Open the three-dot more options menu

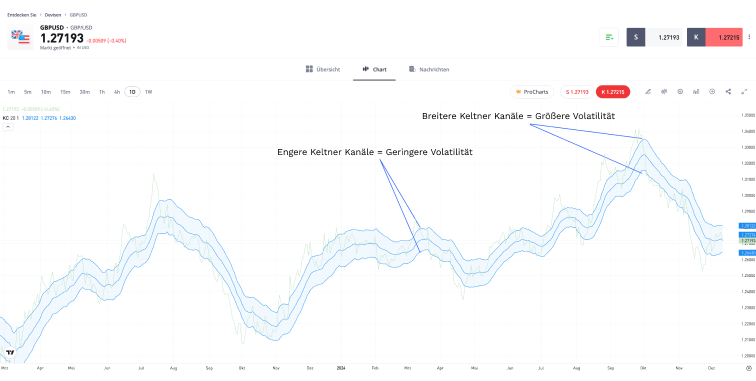point(749,37)
